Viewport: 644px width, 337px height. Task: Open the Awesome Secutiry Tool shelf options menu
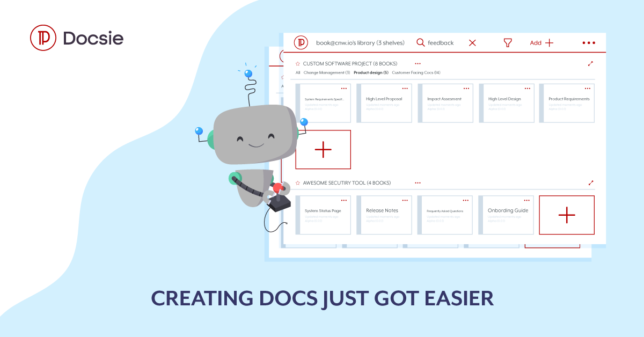pyautogui.click(x=418, y=183)
